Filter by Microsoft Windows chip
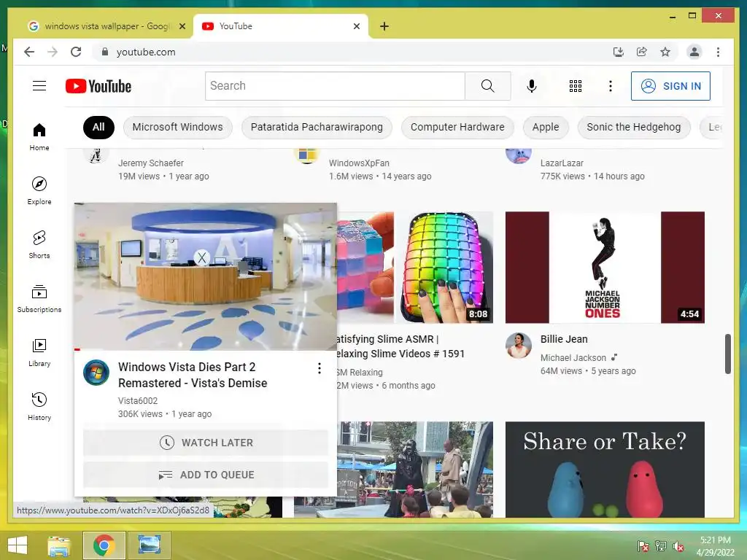 coord(178,127)
